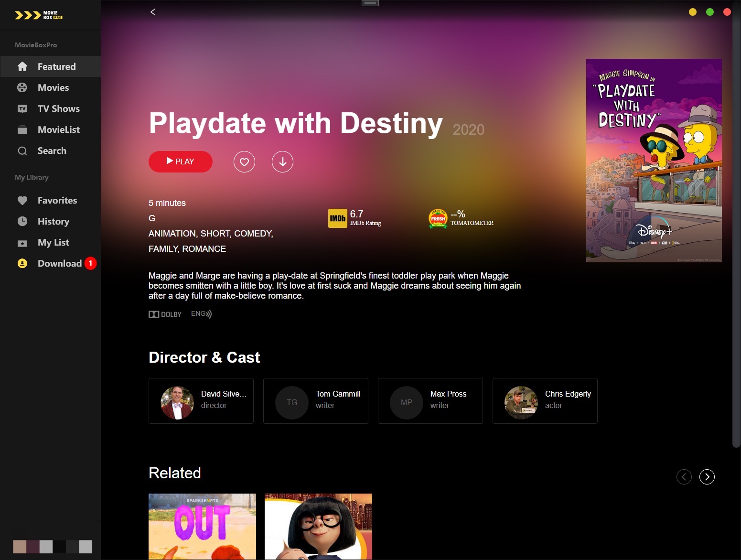Select the dark plum color swatch

tap(33, 547)
